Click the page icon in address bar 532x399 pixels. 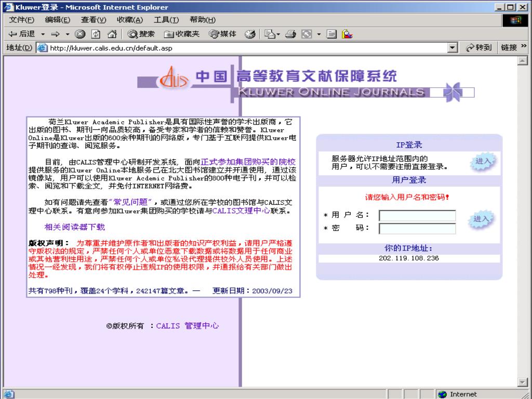pos(42,48)
